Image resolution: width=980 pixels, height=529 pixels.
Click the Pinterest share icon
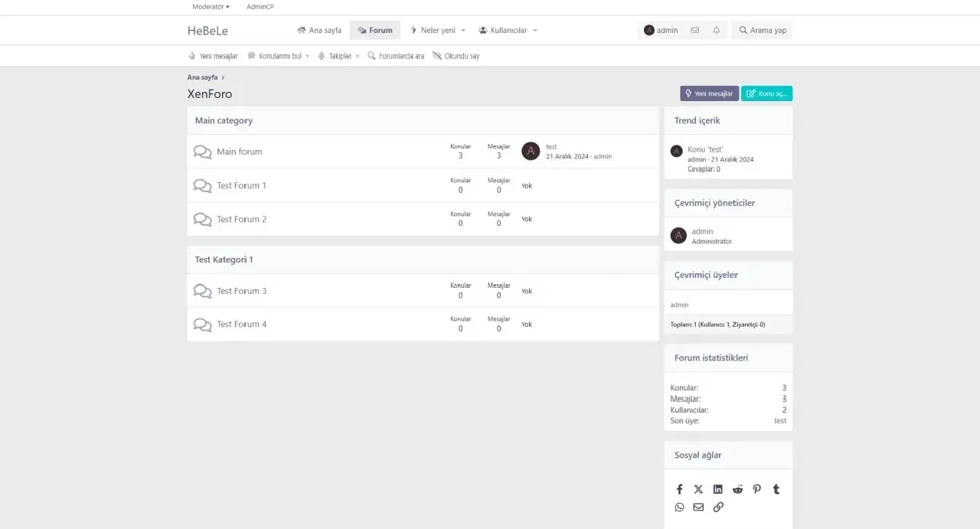point(756,489)
